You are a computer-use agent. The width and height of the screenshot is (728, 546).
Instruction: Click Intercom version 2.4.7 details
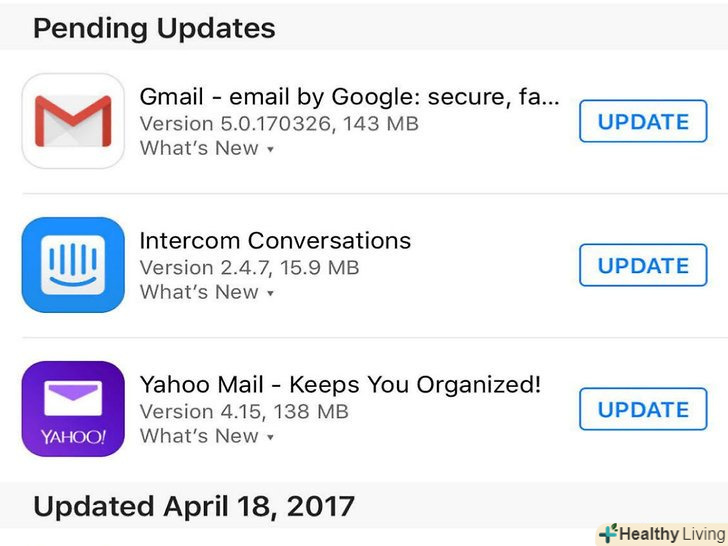[x=249, y=268]
